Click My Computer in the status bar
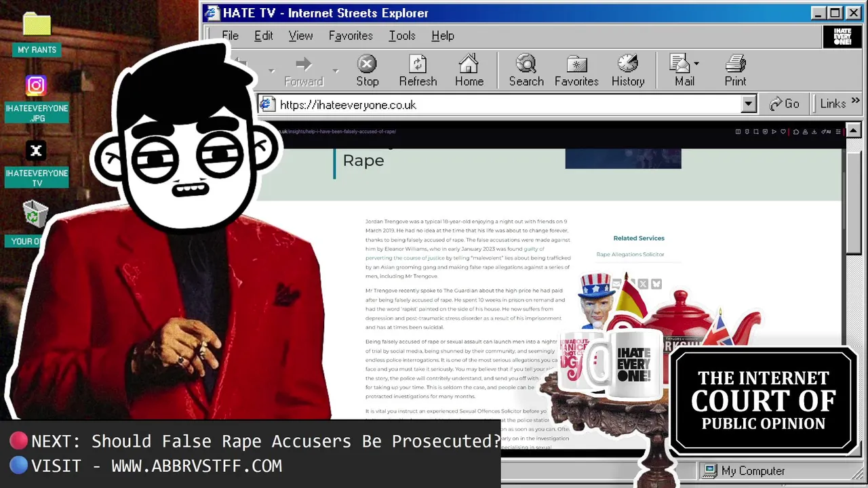The height and width of the screenshot is (488, 868). point(745,470)
